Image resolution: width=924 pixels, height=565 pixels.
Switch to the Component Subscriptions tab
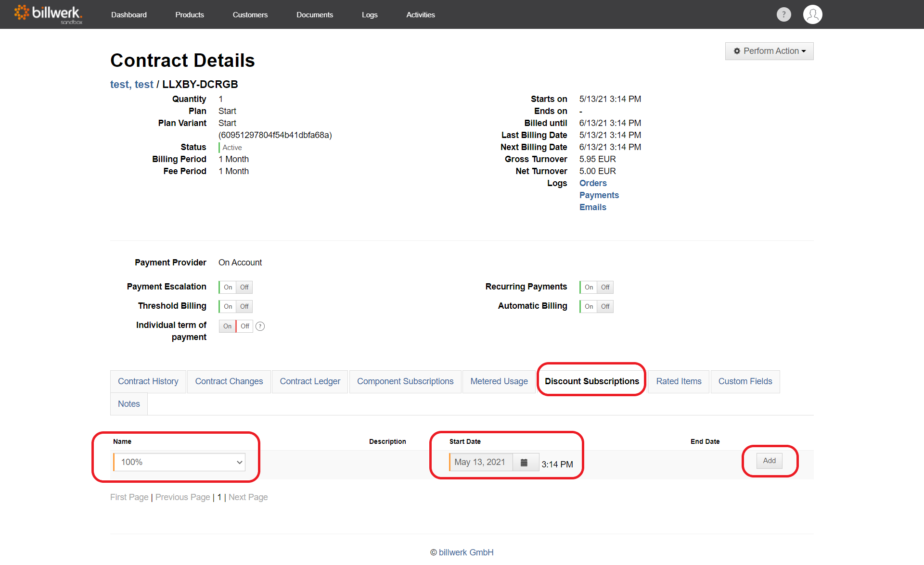coord(405,381)
